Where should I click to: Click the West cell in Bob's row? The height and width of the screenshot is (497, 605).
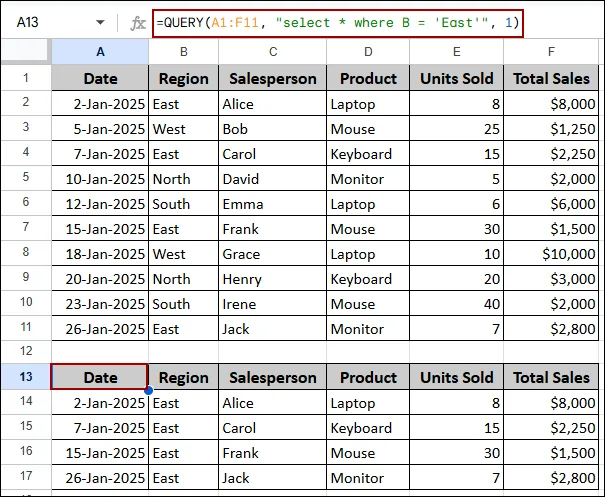click(x=184, y=128)
